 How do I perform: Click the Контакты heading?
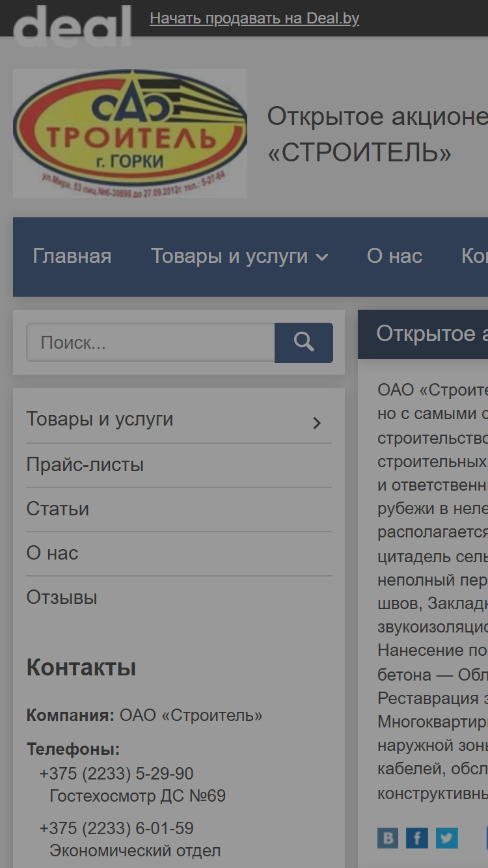[x=81, y=668]
